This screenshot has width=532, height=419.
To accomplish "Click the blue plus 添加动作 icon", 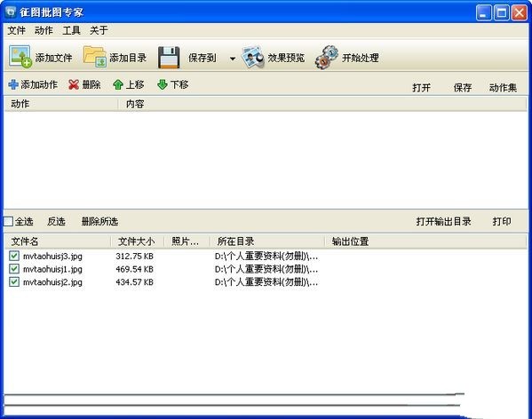I will 13,84.
